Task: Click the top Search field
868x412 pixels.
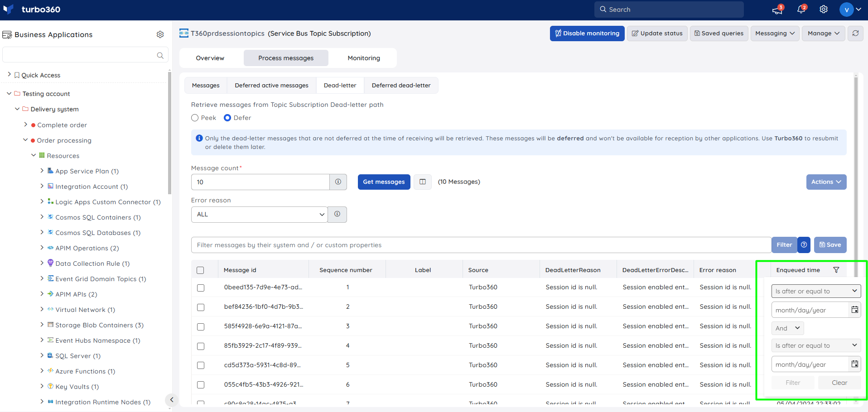Action: click(669, 10)
